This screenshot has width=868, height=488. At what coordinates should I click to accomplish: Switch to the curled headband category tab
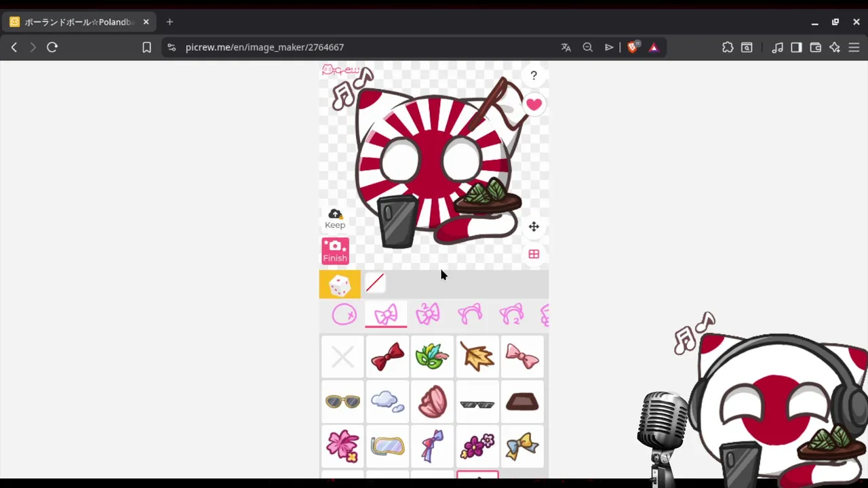(511, 314)
